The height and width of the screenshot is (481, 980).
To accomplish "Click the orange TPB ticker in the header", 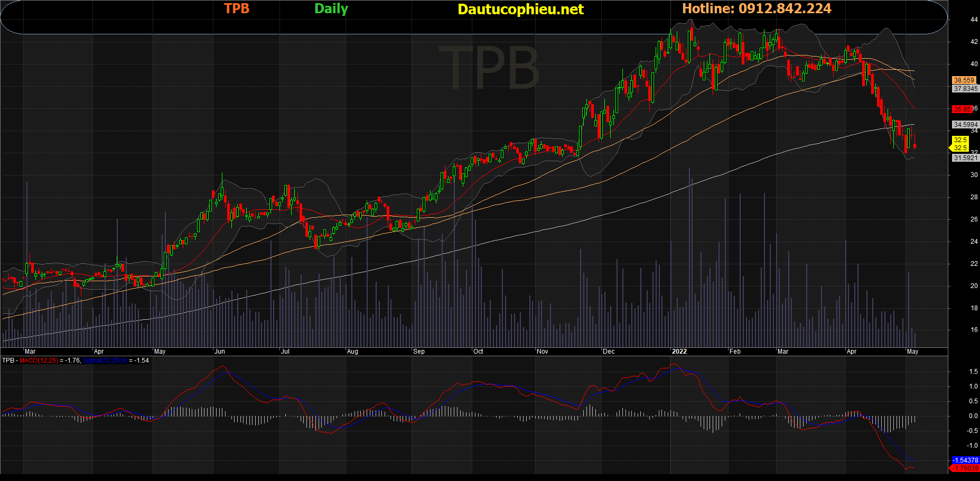I will 236,8.
